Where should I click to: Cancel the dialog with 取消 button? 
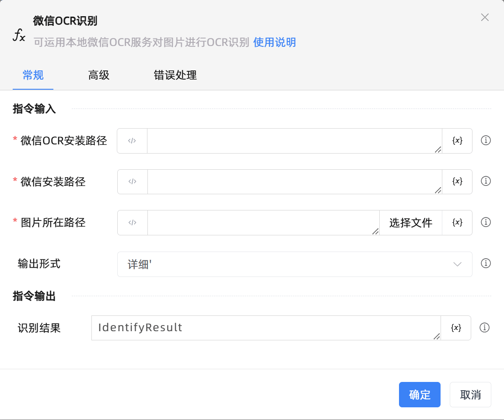pos(470,395)
